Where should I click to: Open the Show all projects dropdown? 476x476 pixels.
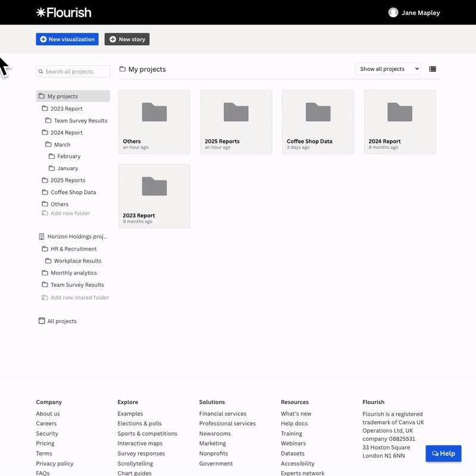tap(388, 69)
